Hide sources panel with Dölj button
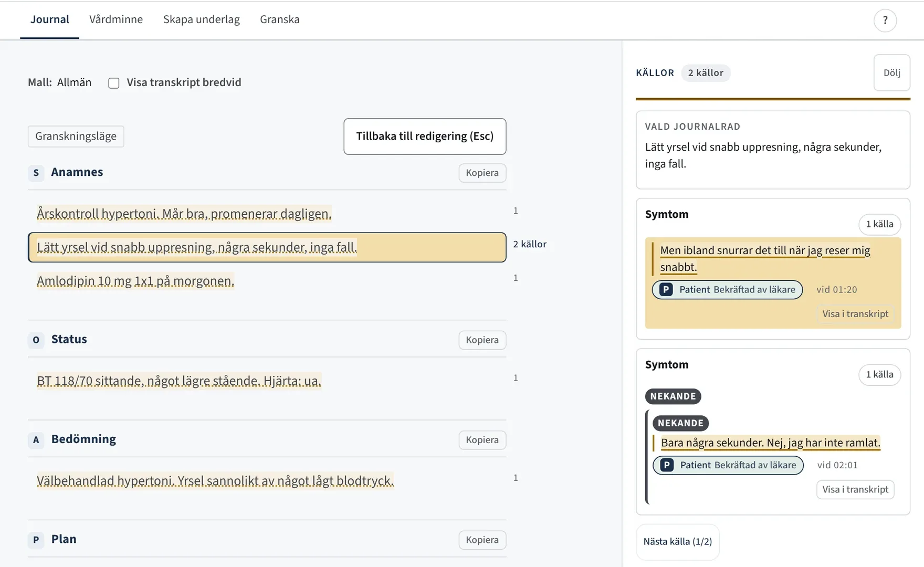 891,73
